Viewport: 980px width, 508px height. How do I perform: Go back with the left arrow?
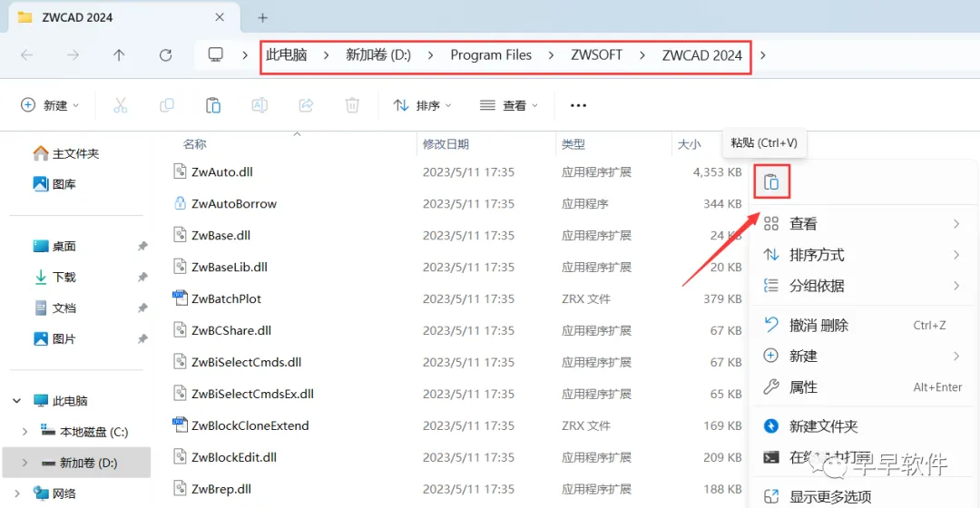(26, 55)
